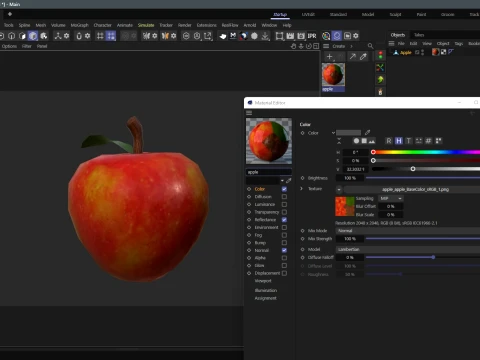Open Create menu in Material Manager
Viewport: 480px width, 360px height.
pos(338,46)
